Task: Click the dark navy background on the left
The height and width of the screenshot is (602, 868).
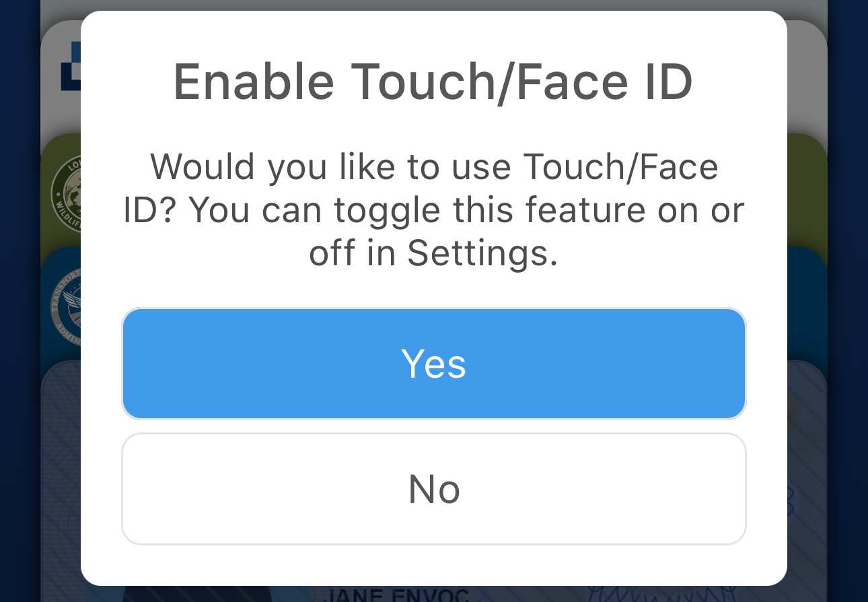Action: click(x=19, y=303)
